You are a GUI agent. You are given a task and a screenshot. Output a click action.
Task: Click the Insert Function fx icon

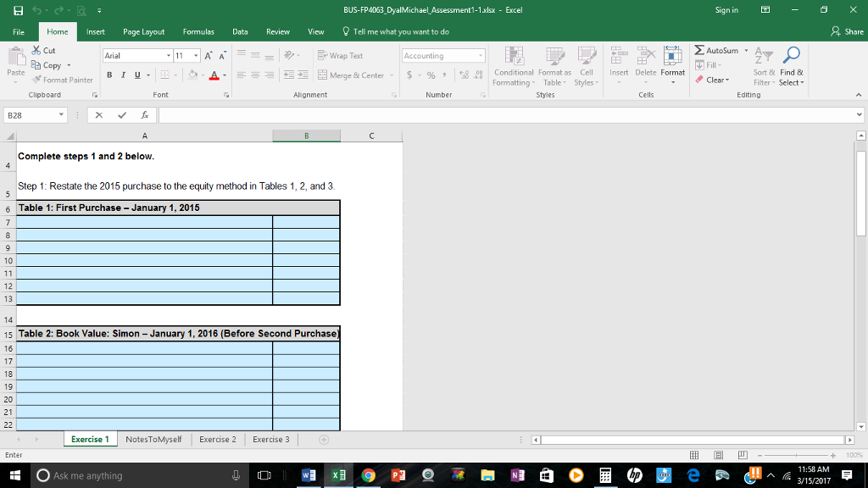(144, 115)
